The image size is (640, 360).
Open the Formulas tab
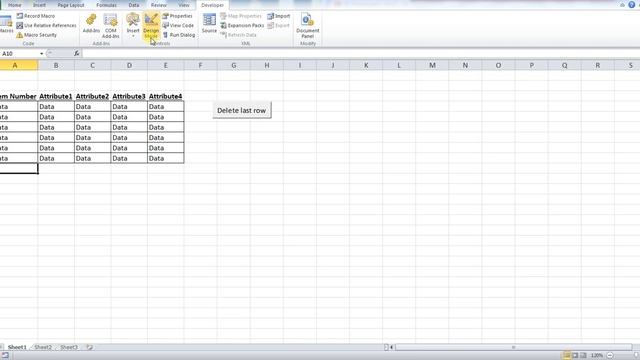pos(107,5)
